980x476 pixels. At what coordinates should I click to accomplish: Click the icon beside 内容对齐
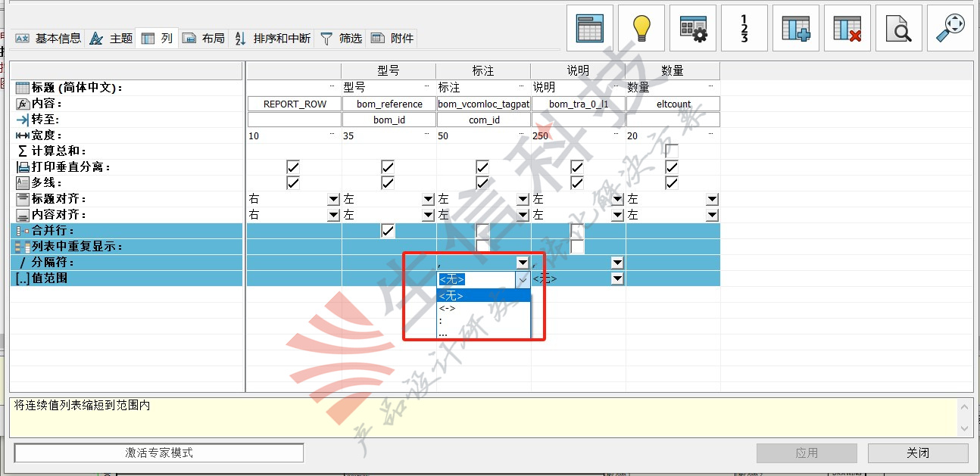pyautogui.click(x=23, y=215)
